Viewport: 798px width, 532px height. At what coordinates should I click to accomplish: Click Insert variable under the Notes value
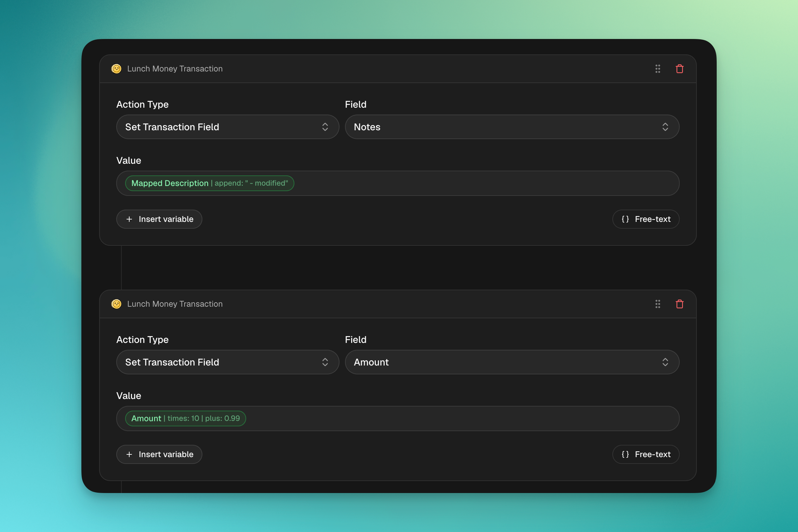pyautogui.click(x=159, y=219)
